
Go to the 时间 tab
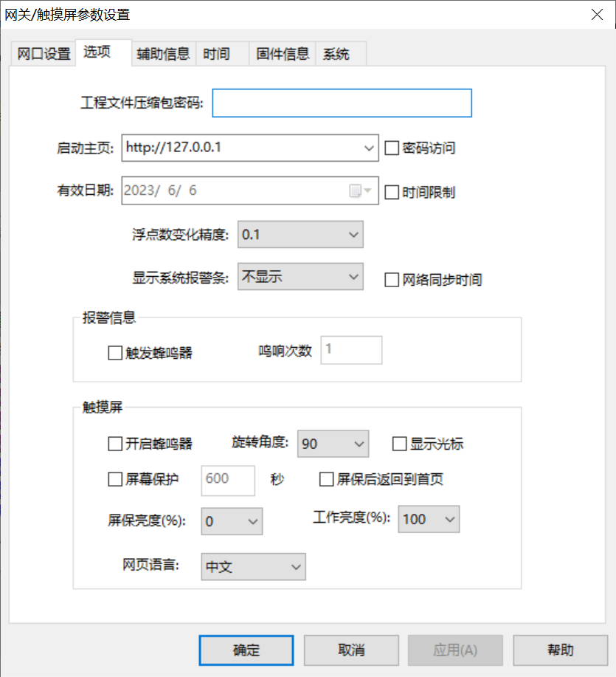pyautogui.click(x=222, y=54)
